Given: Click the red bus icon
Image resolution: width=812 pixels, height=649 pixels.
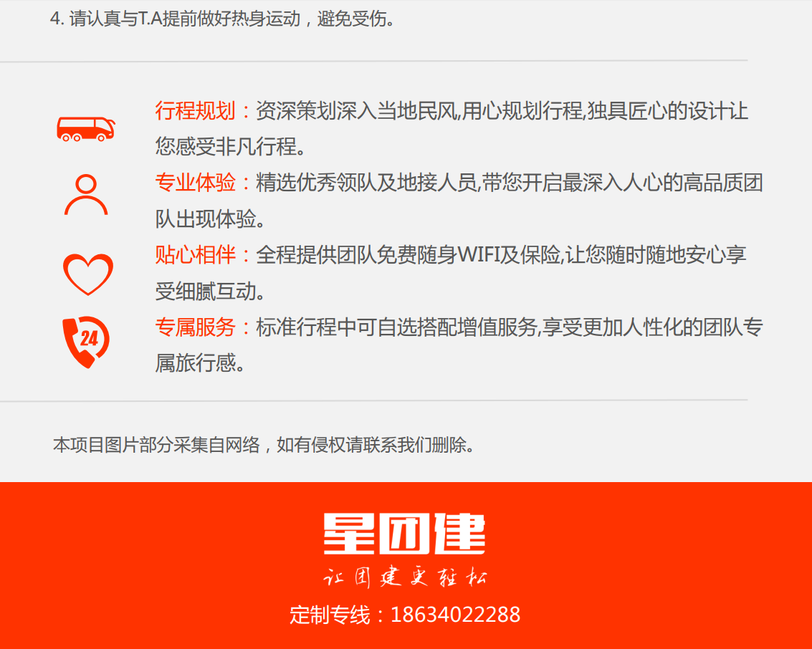Looking at the screenshot, I should (85, 130).
